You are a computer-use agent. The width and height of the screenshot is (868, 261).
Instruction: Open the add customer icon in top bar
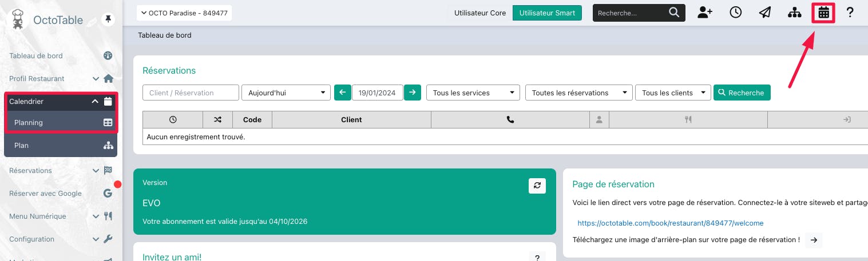705,13
